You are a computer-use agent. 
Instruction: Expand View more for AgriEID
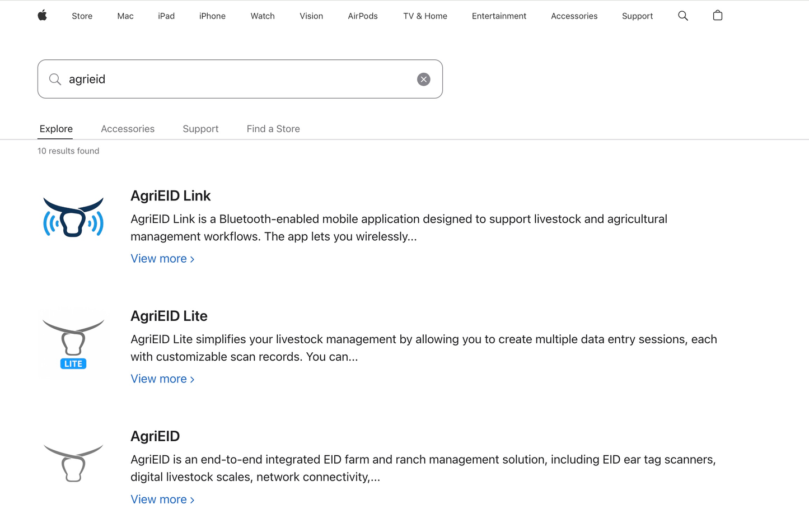click(162, 499)
